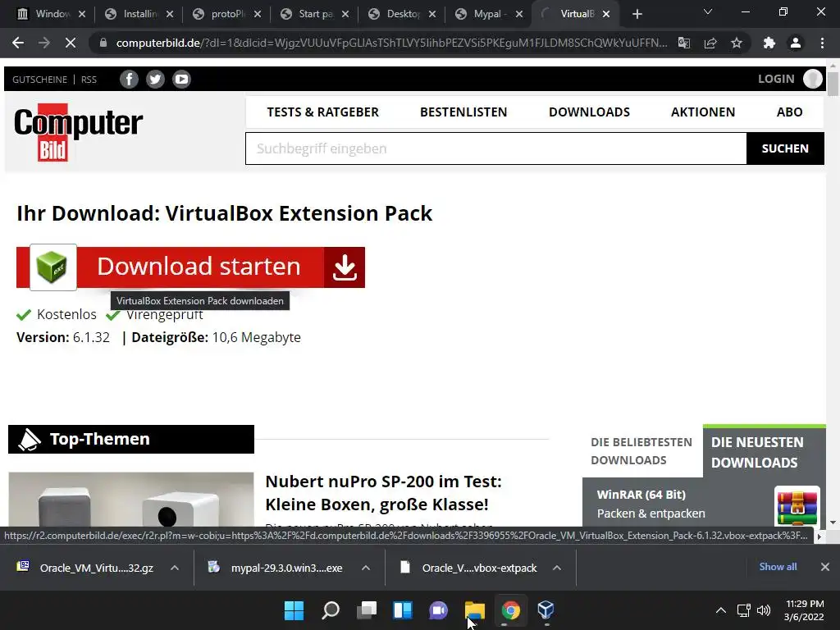This screenshot has height=630, width=840.
Task: Open VirtualBox from the taskbar
Action: [546, 610]
